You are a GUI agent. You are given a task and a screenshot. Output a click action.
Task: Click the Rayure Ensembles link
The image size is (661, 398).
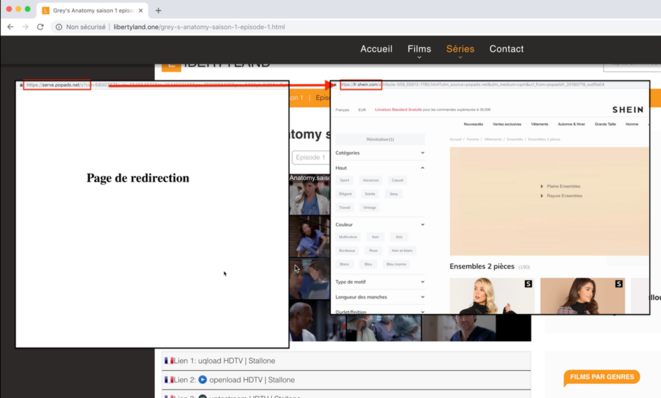(x=564, y=196)
